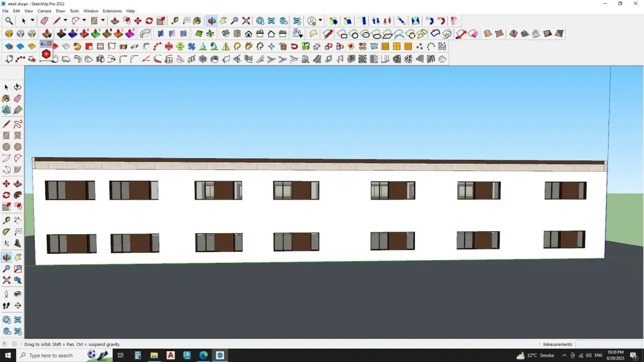Screen dimensions: 644x362
Task: Expand the Line tool dropdown arrow
Action: tap(65, 20)
